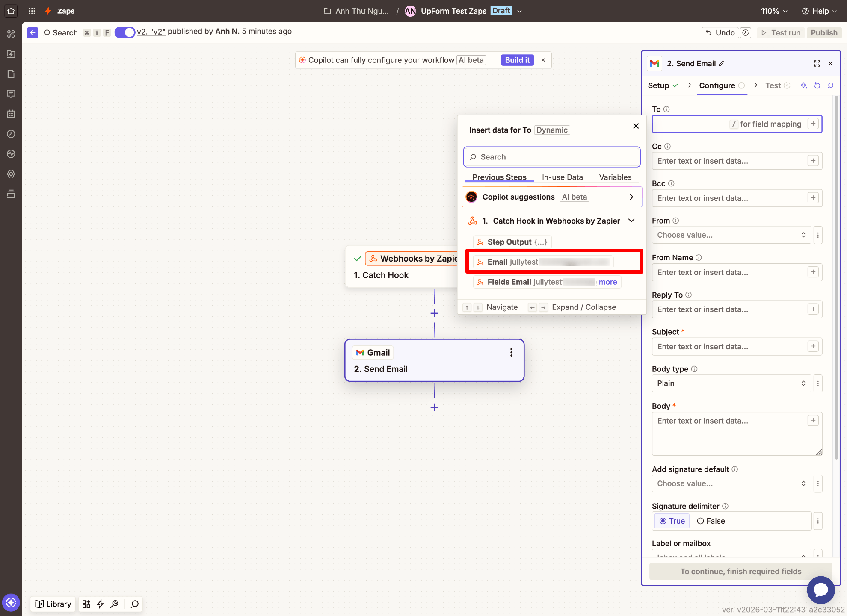The height and width of the screenshot is (616, 847).
Task: Open the chat support bubble
Action: [x=820, y=590]
